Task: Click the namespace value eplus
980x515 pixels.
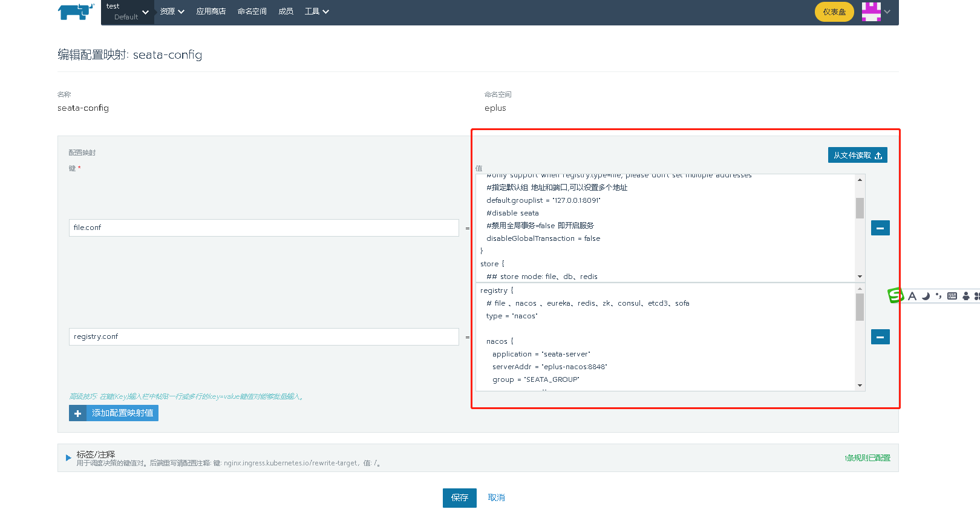Action: click(495, 108)
